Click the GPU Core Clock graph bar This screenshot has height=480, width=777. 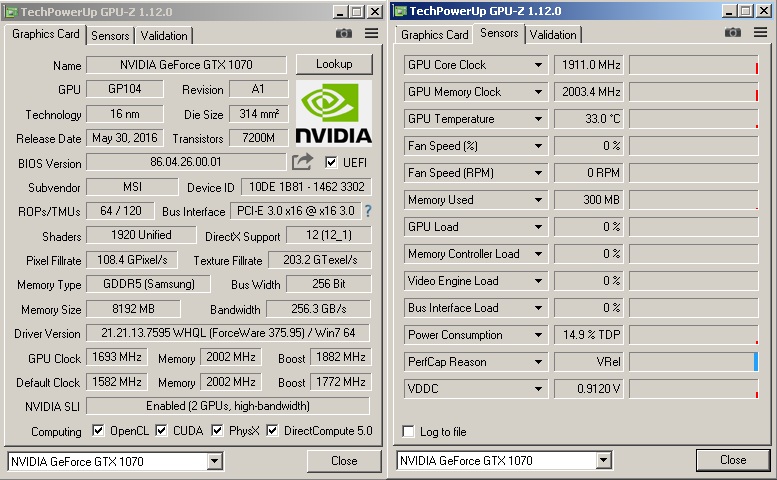coord(694,65)
